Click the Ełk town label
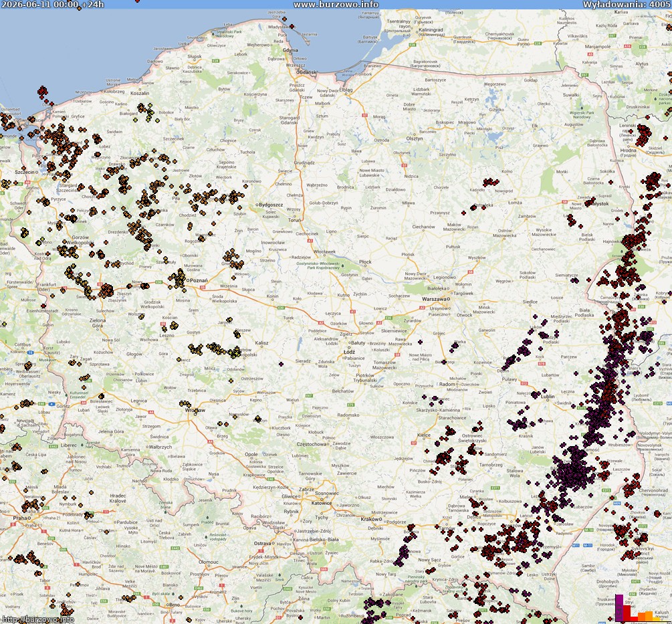Screen dimensions: 672x624 (x=534, y=126)
